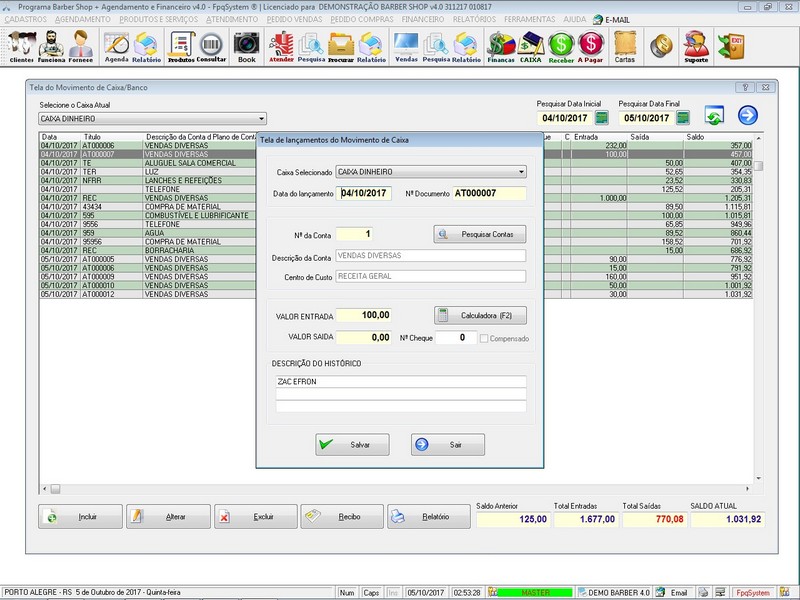Open the CAIXA toolbar icon
Image resolution: width=800 pixels, height=600 pixels.
[x=531, y=46]
